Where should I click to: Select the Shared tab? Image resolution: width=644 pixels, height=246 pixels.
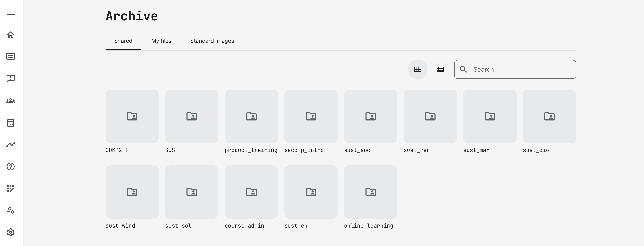click(123, 41)
